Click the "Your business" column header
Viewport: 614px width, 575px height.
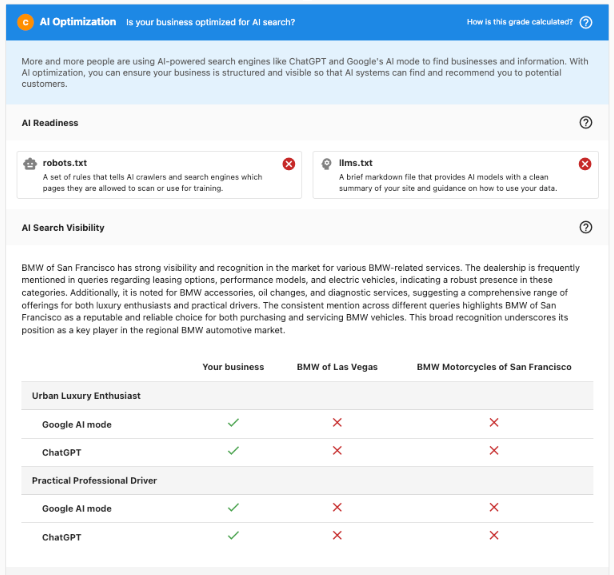(233, 367)
